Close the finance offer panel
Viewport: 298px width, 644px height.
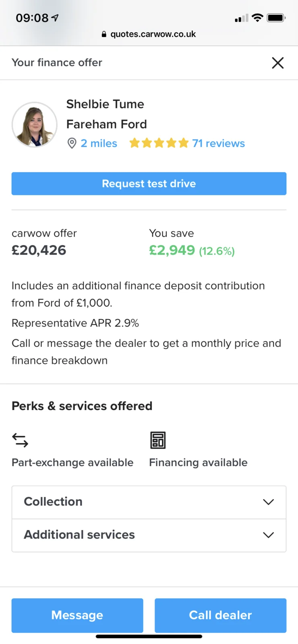pyautogui.click(x=277, y=63)
